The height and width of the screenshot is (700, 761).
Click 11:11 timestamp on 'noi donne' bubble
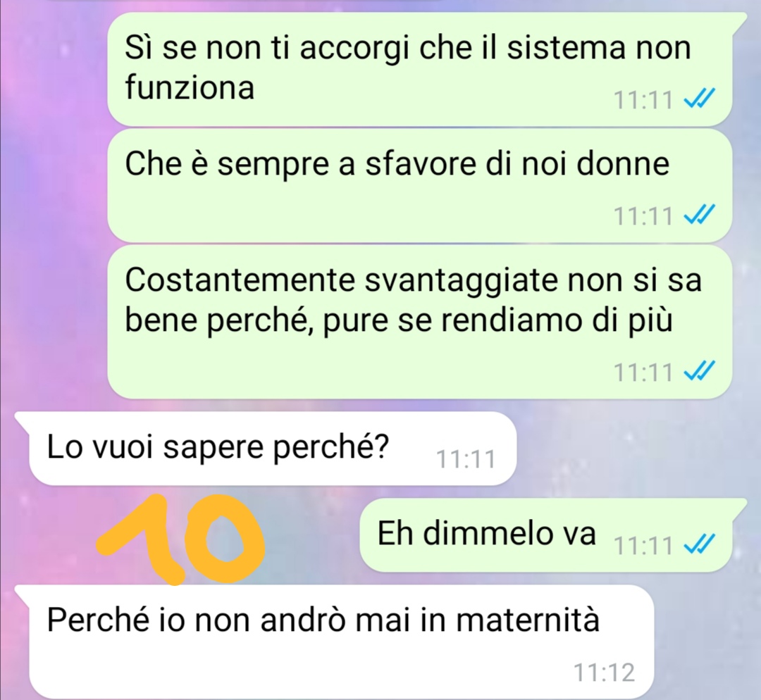(x=643, y=216)
